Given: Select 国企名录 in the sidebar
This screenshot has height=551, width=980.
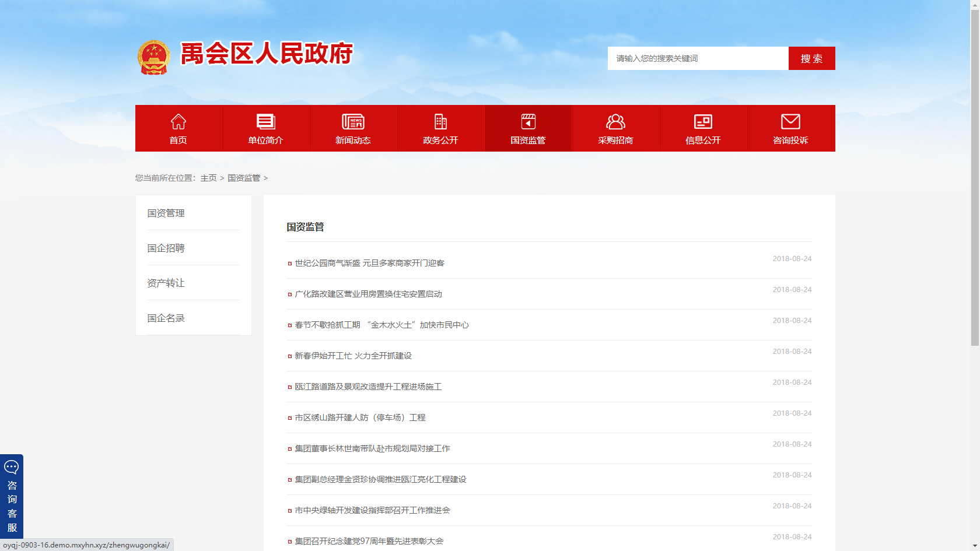Looking at the screenshot, I should [166, 318].
